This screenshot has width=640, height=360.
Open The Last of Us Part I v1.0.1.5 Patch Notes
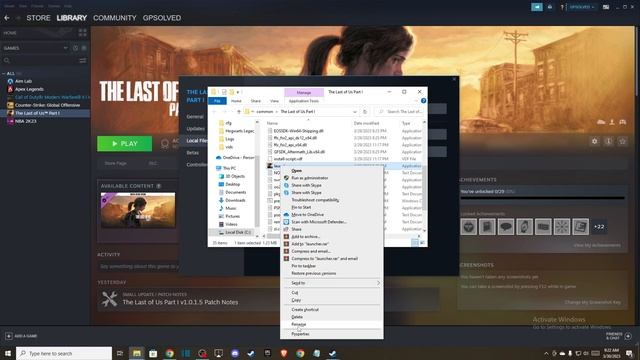point(180,302)
